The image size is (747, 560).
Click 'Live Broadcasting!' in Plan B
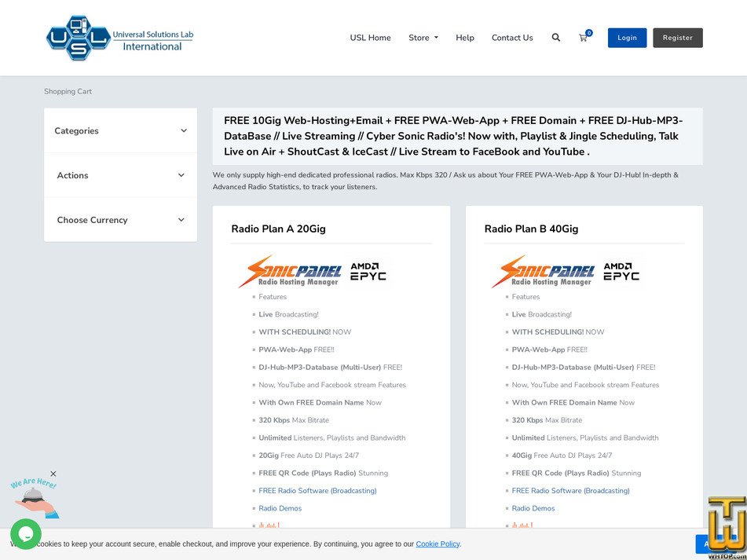(542, 314)
